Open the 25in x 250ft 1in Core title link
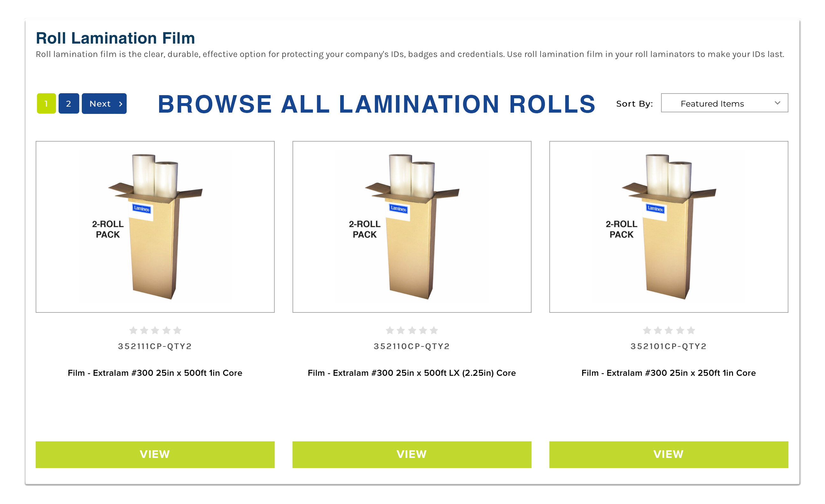 point(668,373)
